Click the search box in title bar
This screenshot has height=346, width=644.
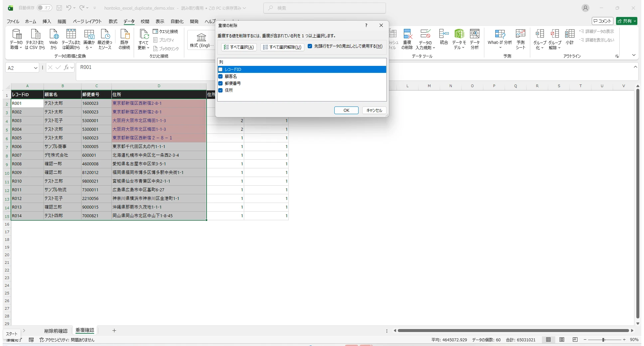tap(325, 8)
